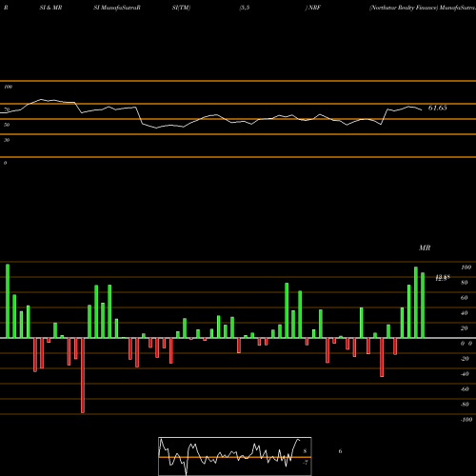Click the 'MR' label above the bar chart

click(425, 248)
